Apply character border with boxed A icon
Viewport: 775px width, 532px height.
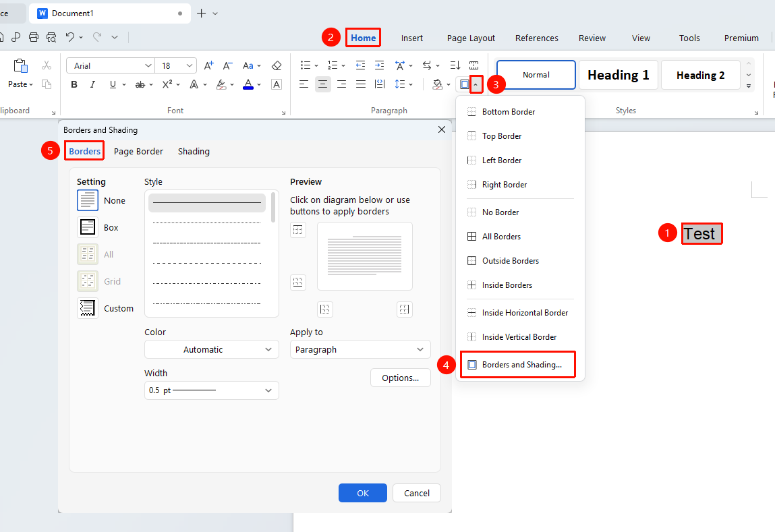277,84
